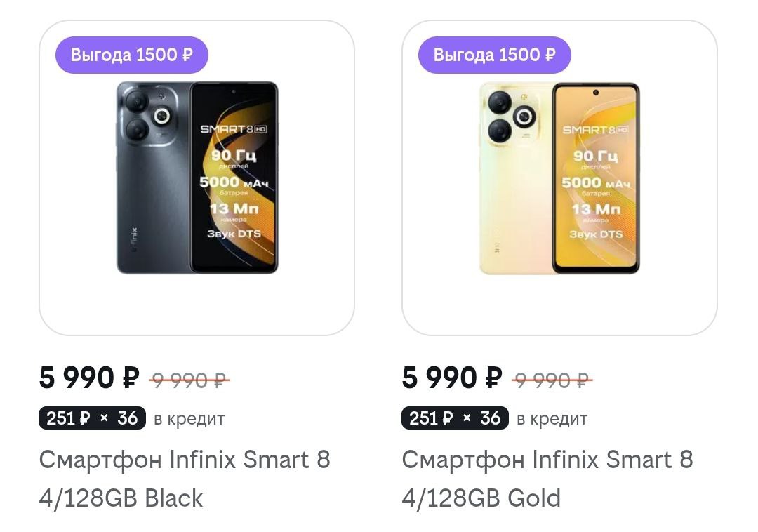Tap the 251 ₽ × 36 badge under Gold phone
The height and width of the screenshot is (532, 758).
[x=455, y=418]
